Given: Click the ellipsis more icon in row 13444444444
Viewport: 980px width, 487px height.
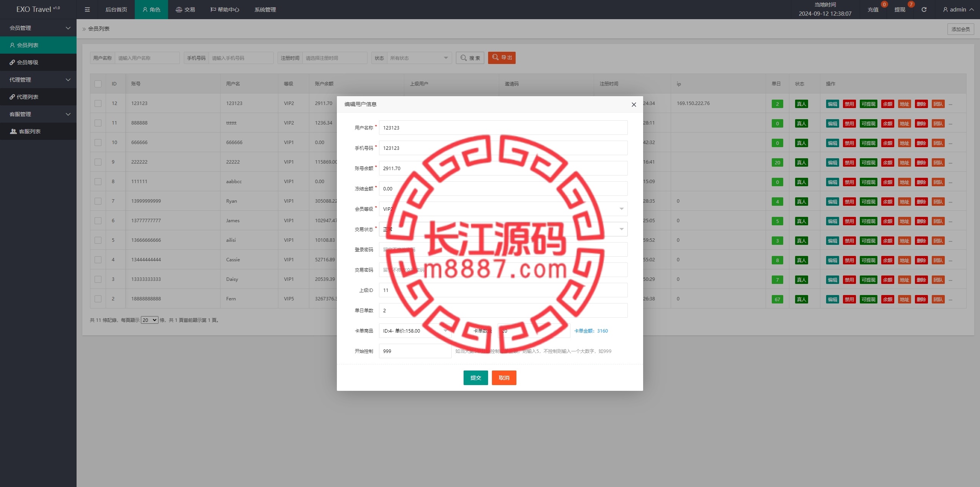Looking at the screenshot, I should pyautogui.click(x=950, y=261).
